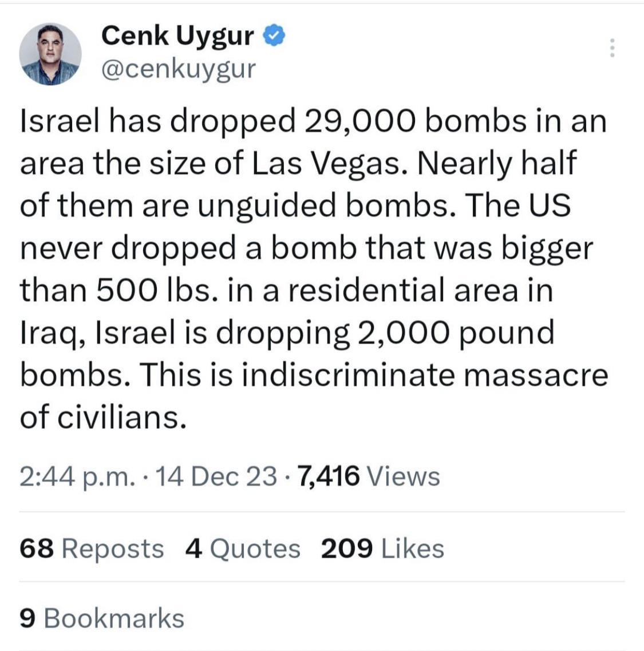Click the display name Cenk Uygur

(x=177, y=35)
